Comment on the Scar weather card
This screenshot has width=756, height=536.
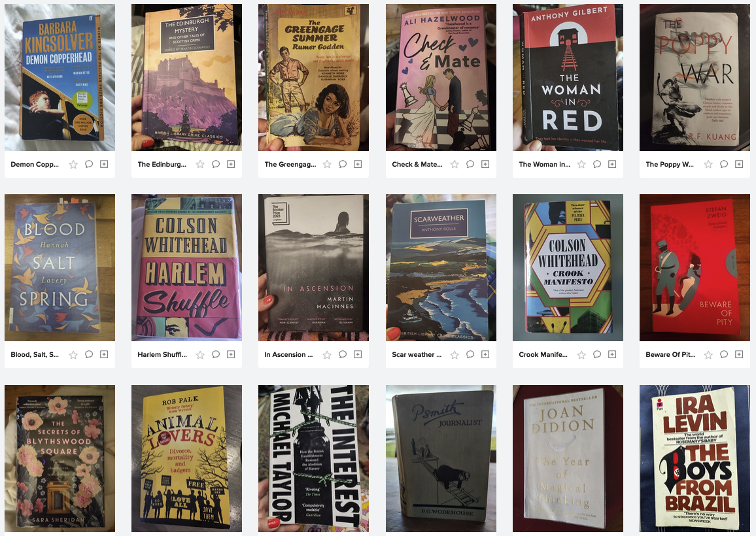click(x=470, y=355)
